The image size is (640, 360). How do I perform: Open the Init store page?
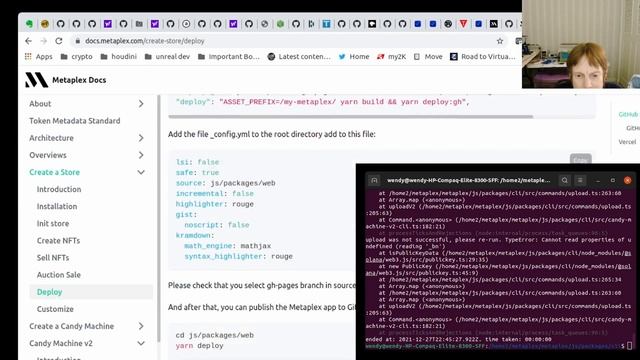(53, 224)
